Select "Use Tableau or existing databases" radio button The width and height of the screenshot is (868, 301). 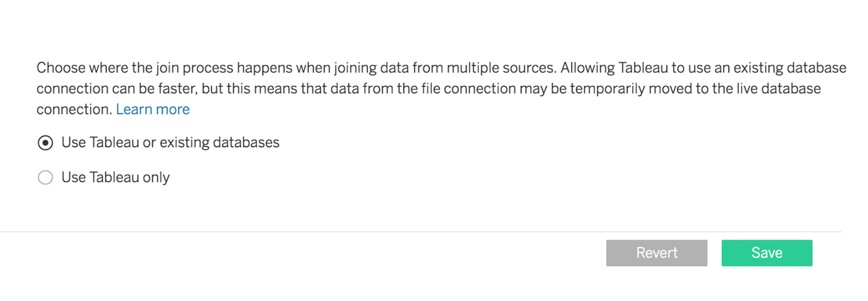(x=45, y=143)
